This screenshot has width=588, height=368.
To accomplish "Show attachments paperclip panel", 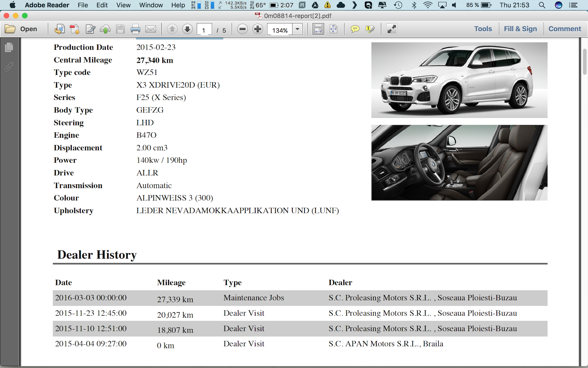I will (9, 67).
